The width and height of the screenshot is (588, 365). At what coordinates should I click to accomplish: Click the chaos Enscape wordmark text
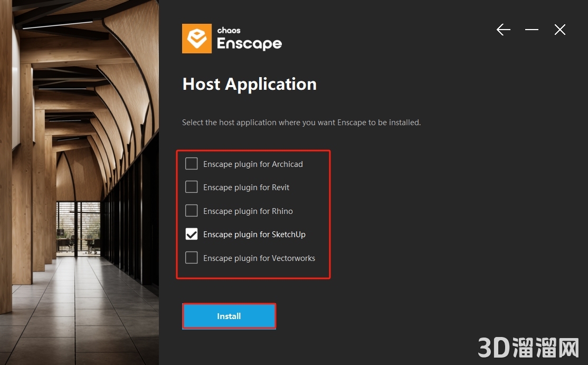click(x=249, y=39)
